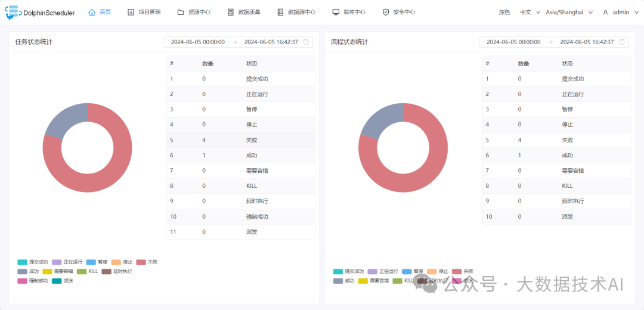Click the database icon beside 数据源中心
The height and width of the screenshot is (310, 644).
point(280,13)
